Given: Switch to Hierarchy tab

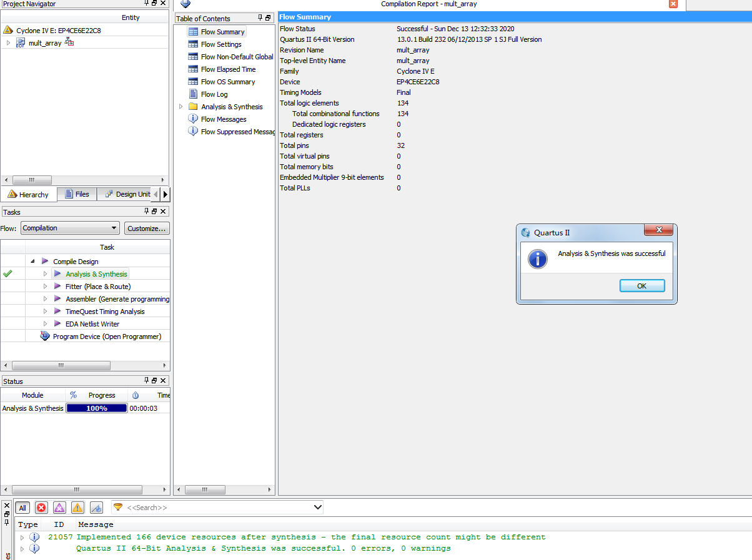Looking at the screenshot, I should (x=28, y=195).
